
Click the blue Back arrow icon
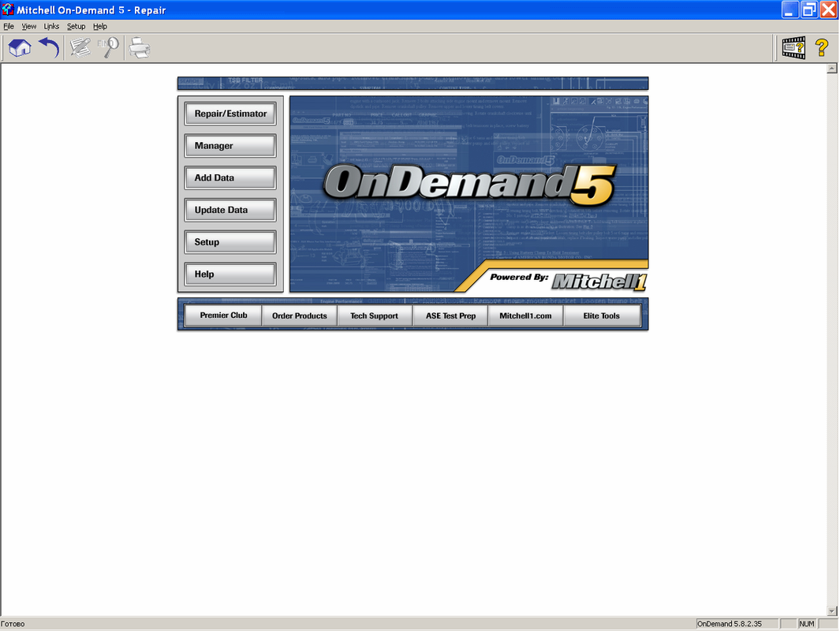coord(49,48)
